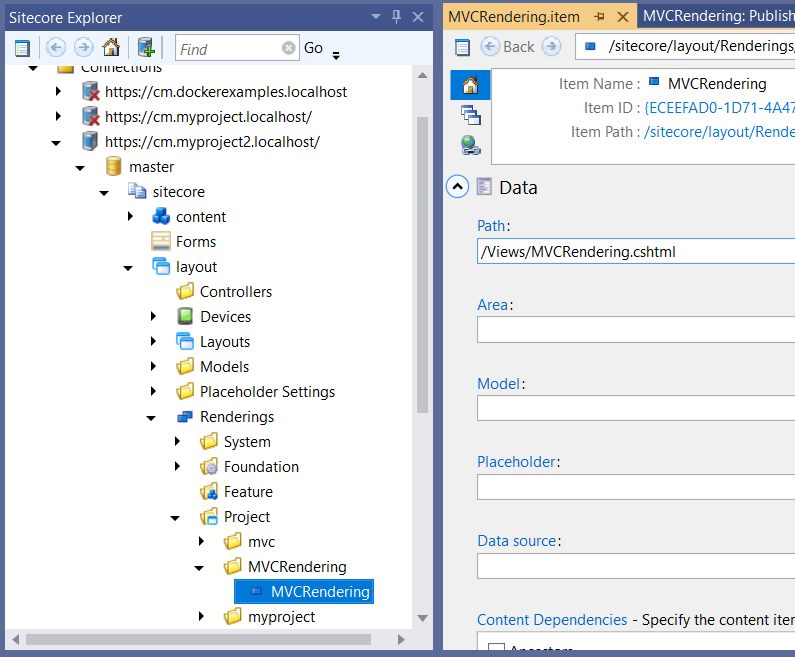
Task: Select the content cubes icon
Action: tap(161, 216)
